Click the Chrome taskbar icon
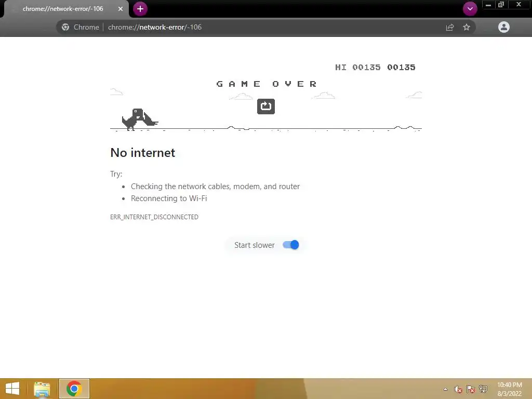Viewport: 532px width, 399px height. pyautogui.click(x=74, y=389)
